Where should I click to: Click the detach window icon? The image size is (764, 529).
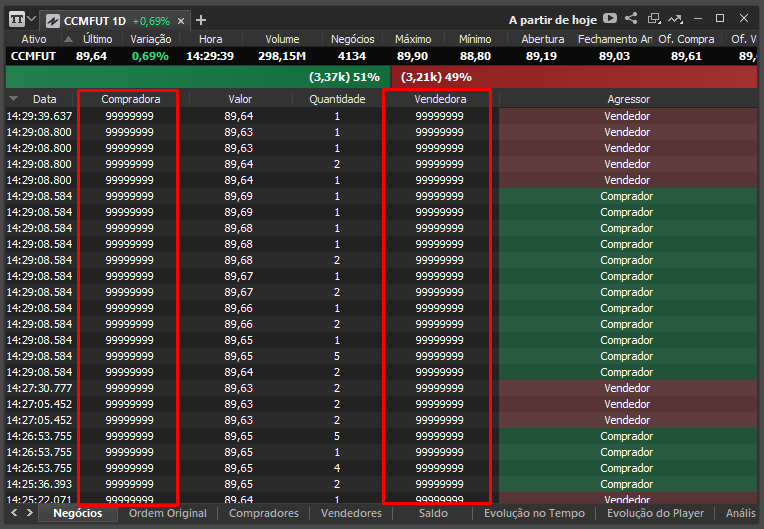pyautogui.click(x=653, y=19)
